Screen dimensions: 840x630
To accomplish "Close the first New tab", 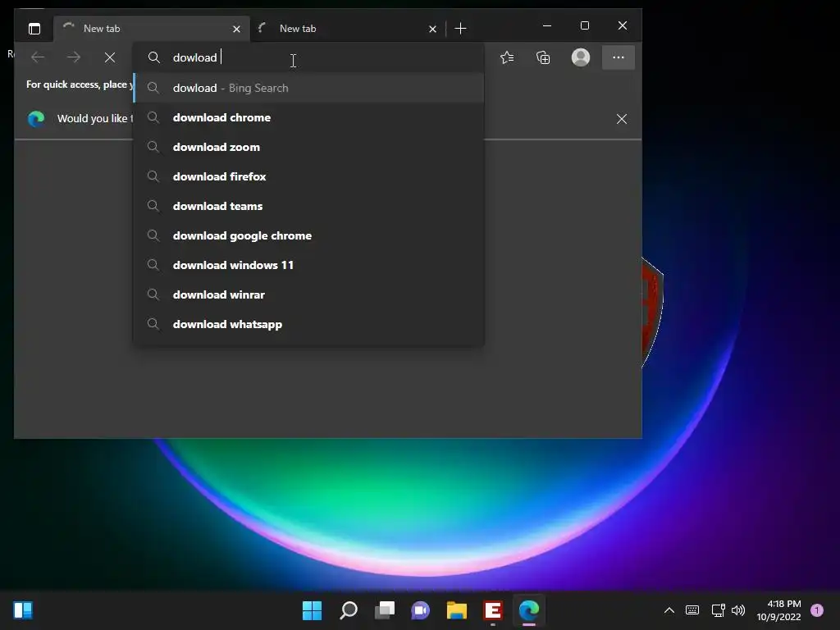I will (236, 29).
